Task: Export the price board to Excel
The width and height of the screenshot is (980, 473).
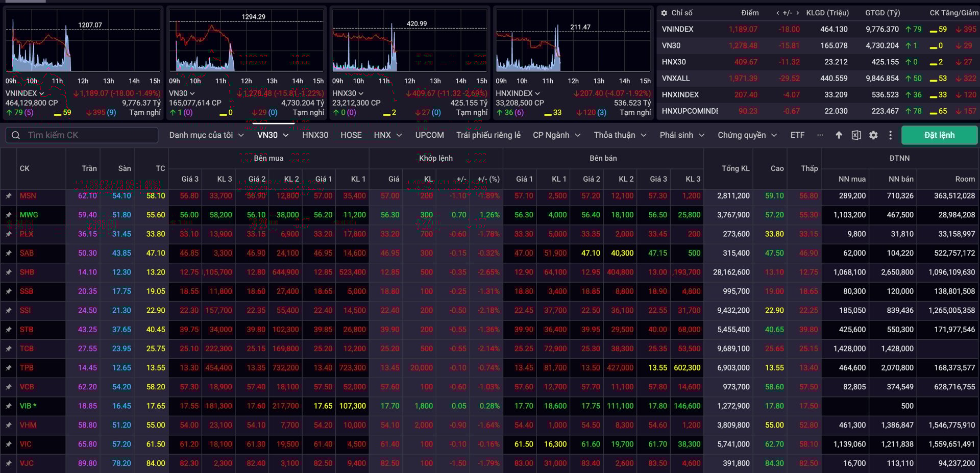Action: pos(856,135)
